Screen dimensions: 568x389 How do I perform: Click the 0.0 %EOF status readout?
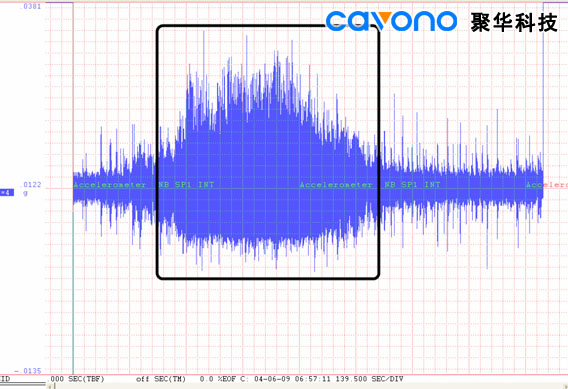coord(217,379)
